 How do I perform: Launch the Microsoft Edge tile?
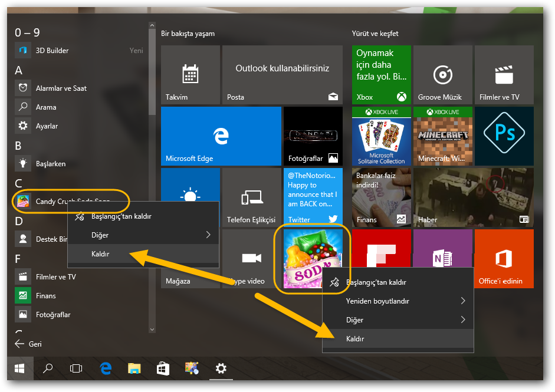pyautogui.click(x=221, y=136)
